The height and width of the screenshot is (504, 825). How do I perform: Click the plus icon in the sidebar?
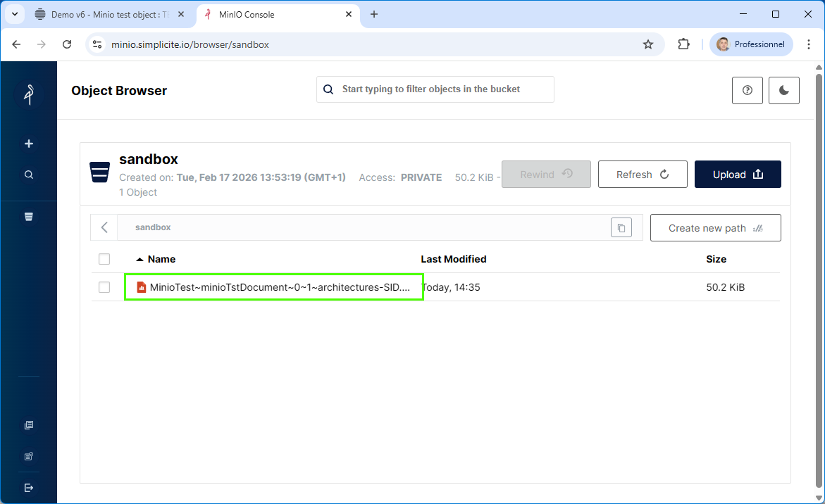(x=29, y=144)
